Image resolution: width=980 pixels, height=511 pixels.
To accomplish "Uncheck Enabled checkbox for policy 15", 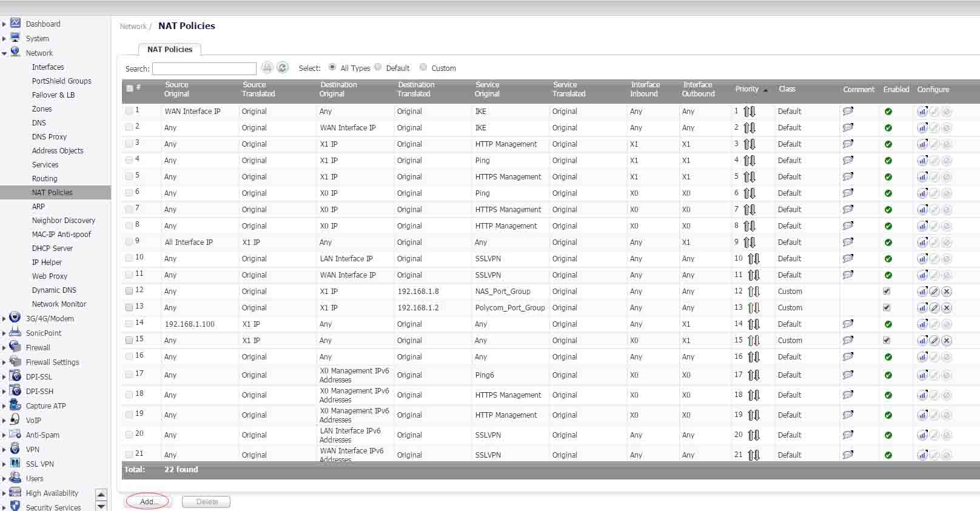I will coord(887,340).
